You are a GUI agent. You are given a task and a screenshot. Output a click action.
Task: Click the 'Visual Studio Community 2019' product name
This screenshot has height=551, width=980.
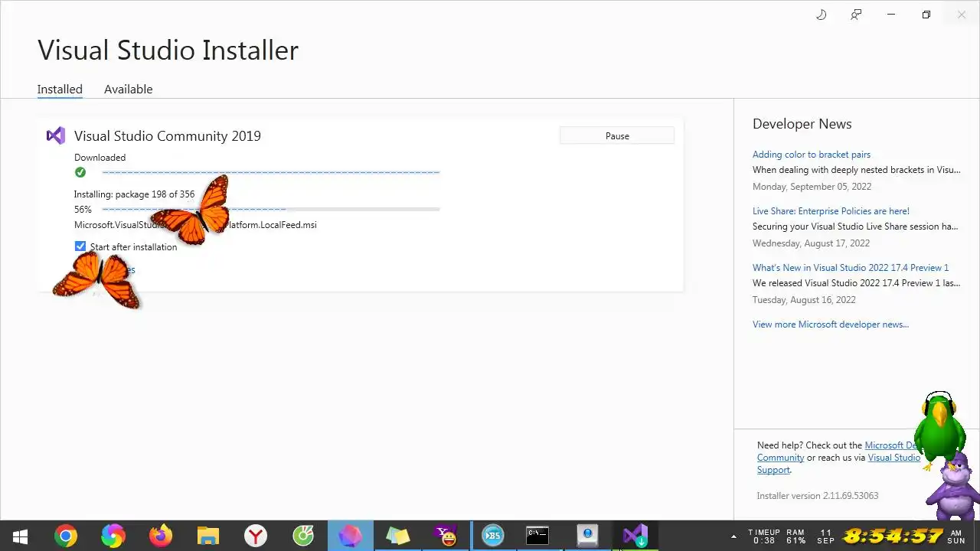[168, 135]
